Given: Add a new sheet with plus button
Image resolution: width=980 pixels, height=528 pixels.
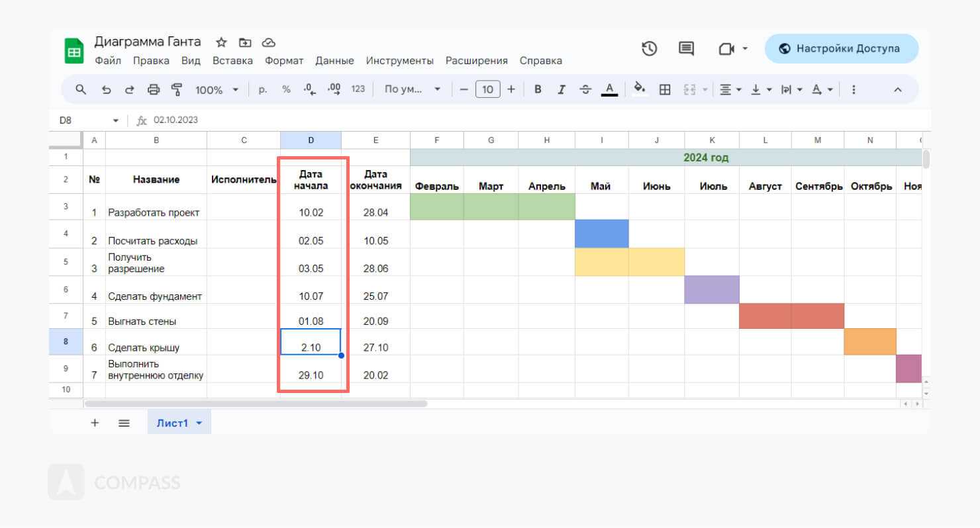Looking at the screenshot, I should (x=95, y=423).
